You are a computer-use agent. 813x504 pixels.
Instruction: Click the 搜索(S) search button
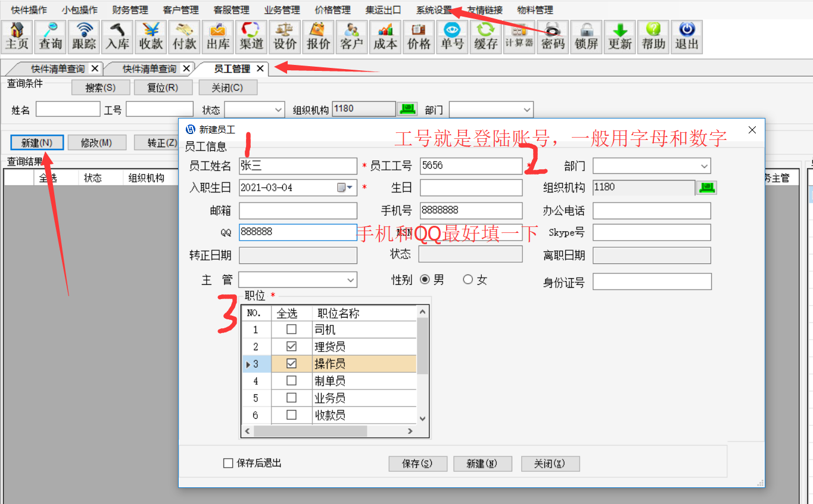(x=100, y=88)
